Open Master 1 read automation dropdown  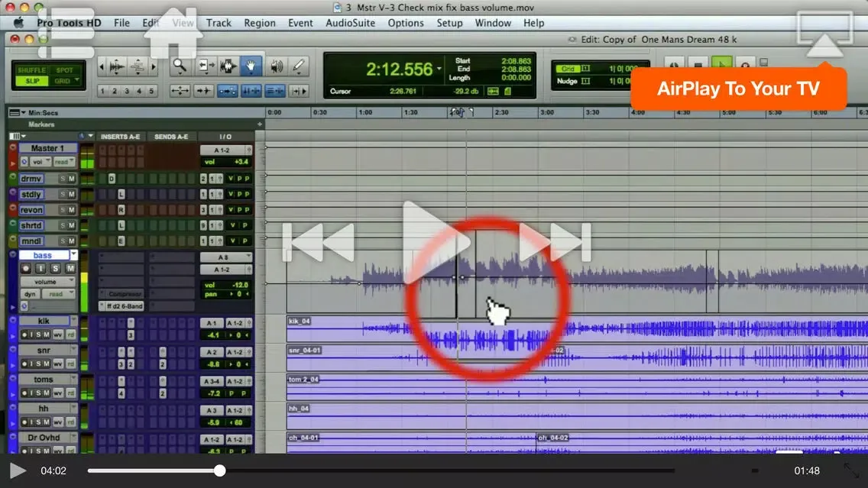63,162
